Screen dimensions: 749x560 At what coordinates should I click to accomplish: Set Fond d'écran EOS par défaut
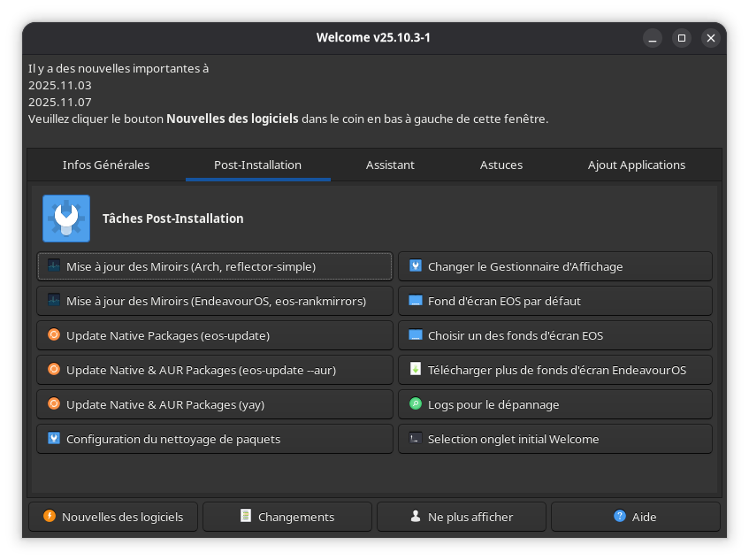[554, 301]
